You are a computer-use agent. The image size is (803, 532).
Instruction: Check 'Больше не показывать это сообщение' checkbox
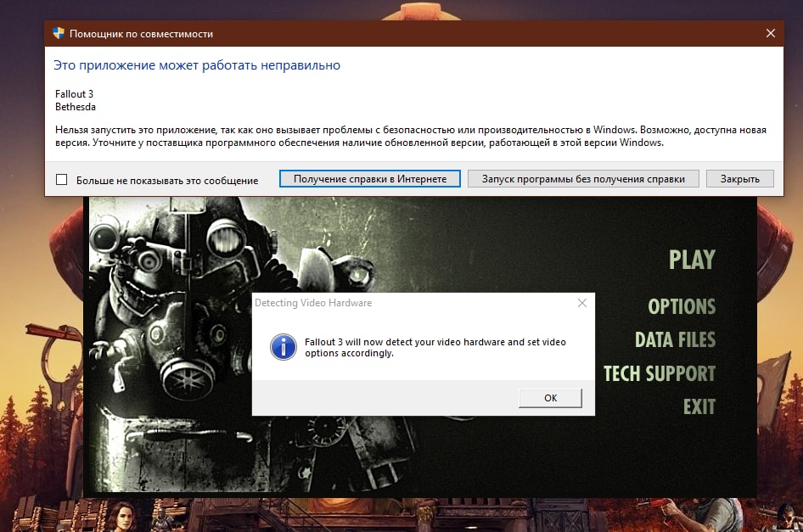tap(61, 179)
